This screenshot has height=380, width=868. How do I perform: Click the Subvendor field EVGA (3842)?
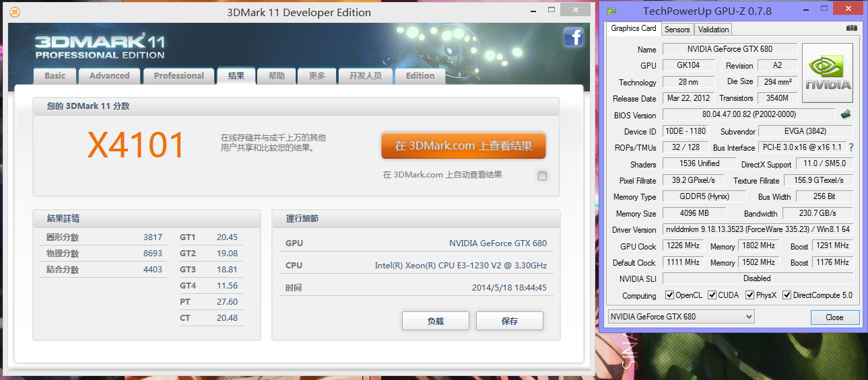click(805, 131)
